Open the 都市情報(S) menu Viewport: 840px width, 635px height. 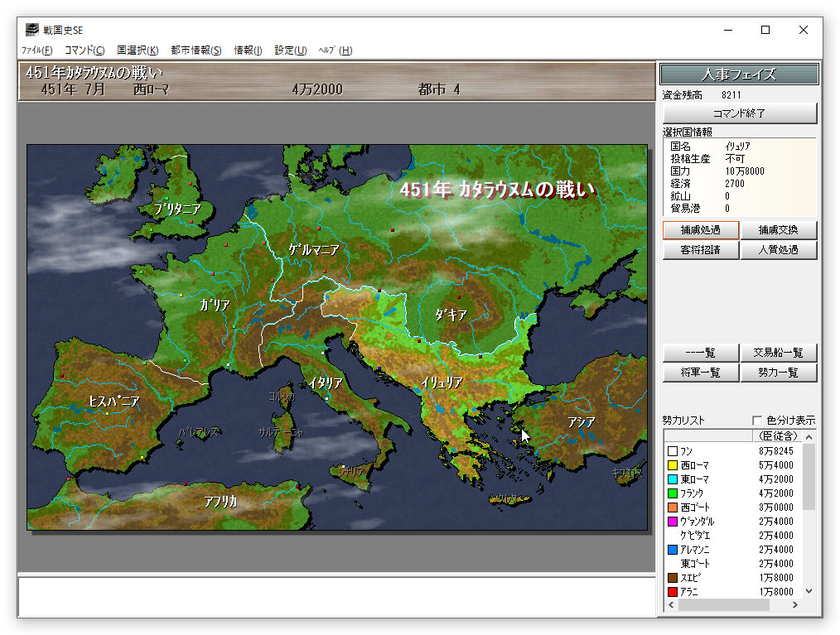pyautogui.click(x=196, y=51)
